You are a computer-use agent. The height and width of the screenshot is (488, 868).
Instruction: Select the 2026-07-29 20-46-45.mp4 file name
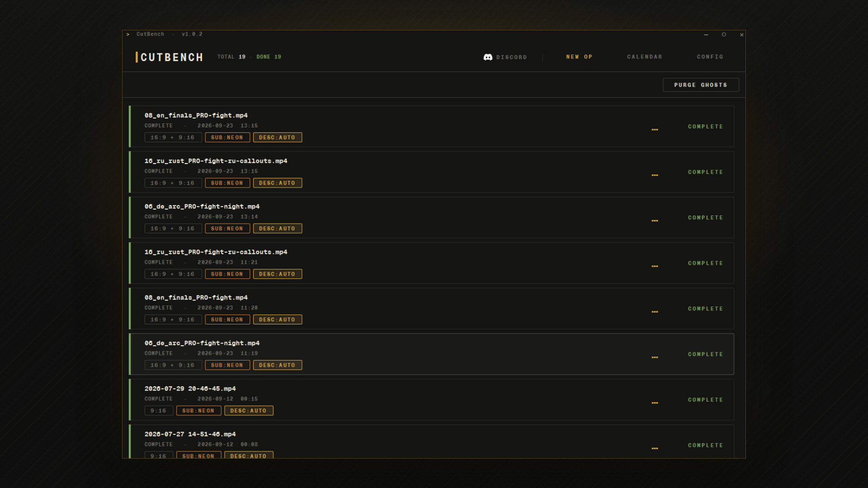[190, 389]
